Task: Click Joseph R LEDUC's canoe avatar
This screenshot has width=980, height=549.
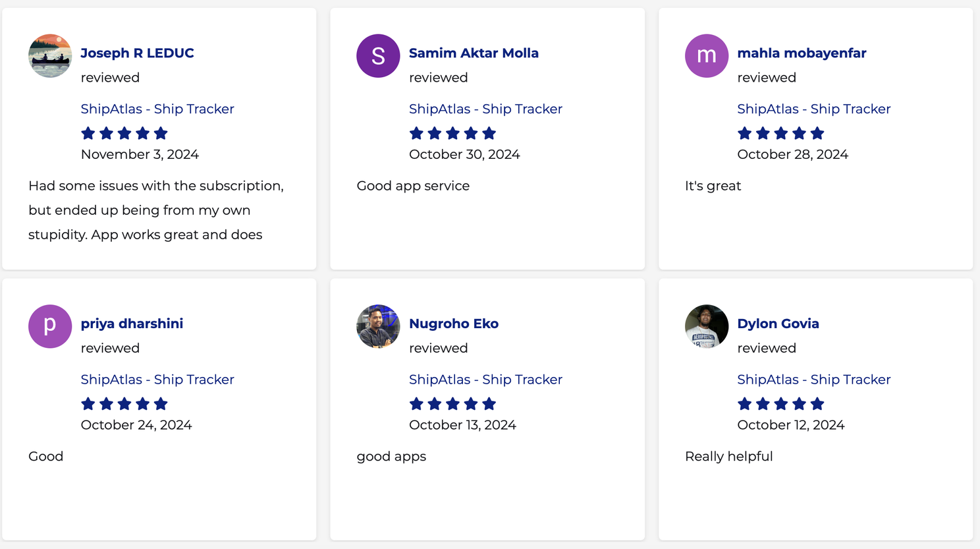Action: (x=50, y=56)
